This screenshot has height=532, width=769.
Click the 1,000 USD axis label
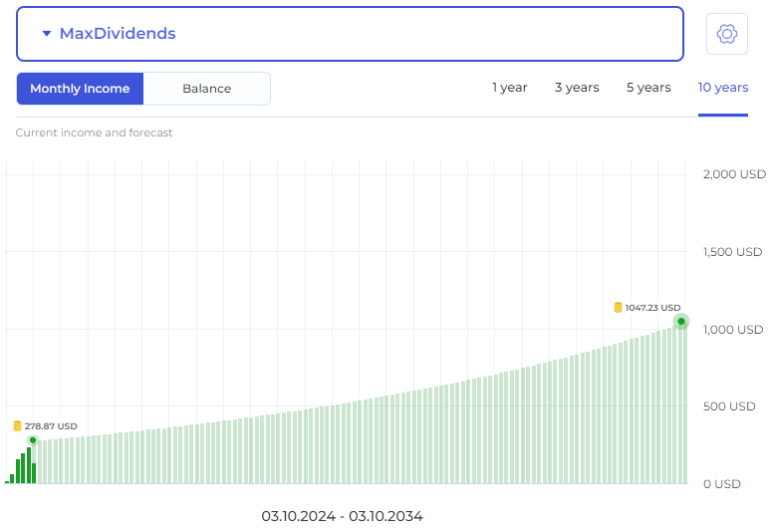tap(733, 329)
